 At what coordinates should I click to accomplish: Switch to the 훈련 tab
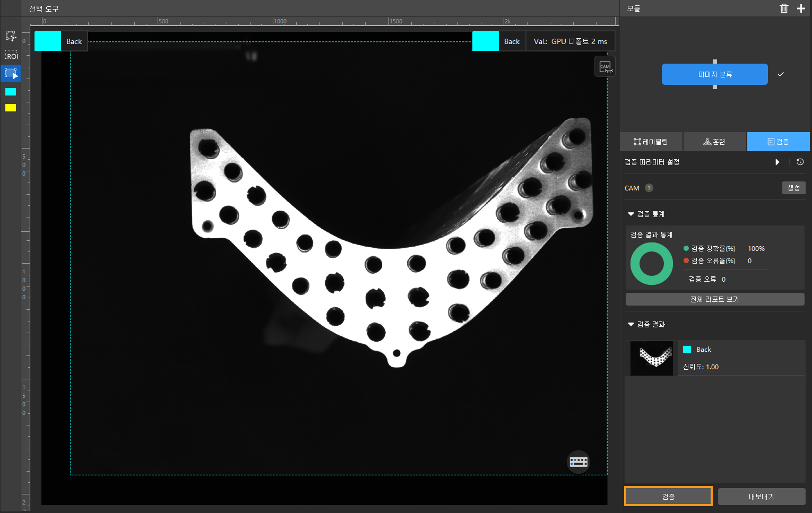[x=714, y=142]
